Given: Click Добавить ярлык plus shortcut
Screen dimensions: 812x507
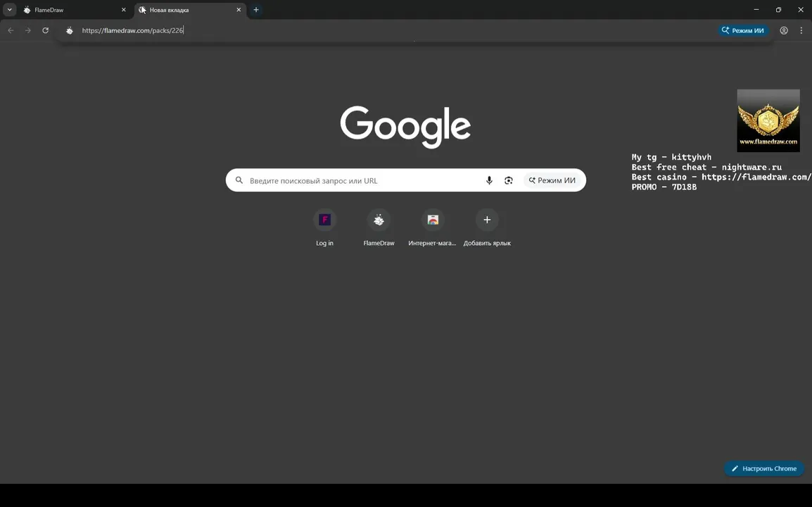Looking at the screenshot, I should click(487, 227).
